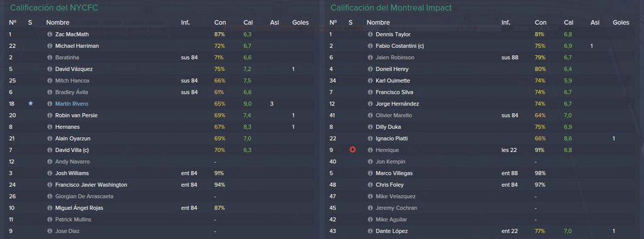Click the Inf. header in Montreal table
This screenshot has height=239, width=644.
click(506, 23)
